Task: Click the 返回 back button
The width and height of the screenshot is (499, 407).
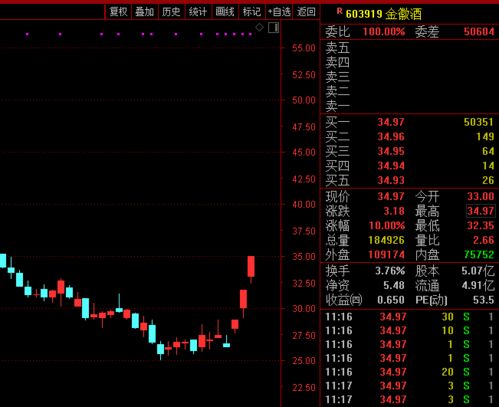Action: 306,12
